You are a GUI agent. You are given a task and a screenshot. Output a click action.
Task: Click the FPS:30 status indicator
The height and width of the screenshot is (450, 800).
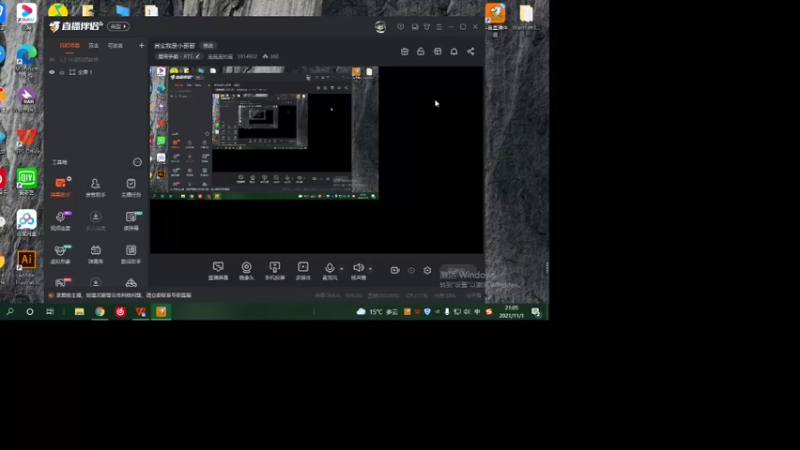click(354, 295)
